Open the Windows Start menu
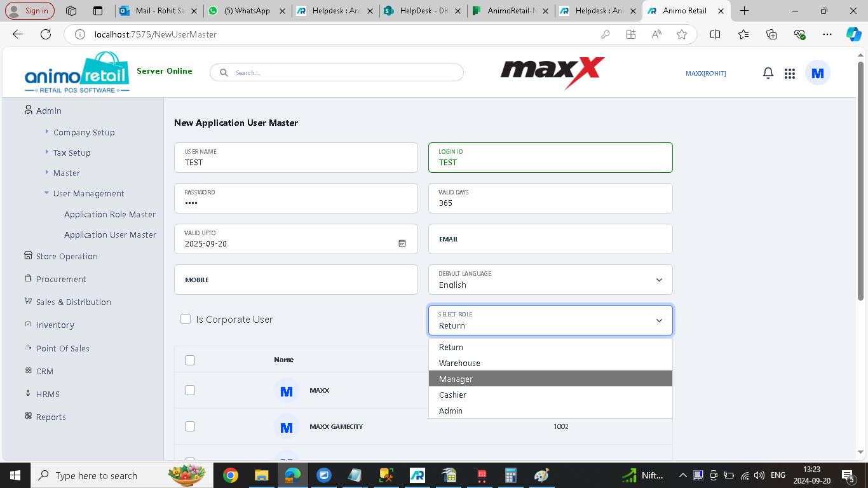Image resolution: width=868 pixels, height=488 pixels. click(15, 475)
